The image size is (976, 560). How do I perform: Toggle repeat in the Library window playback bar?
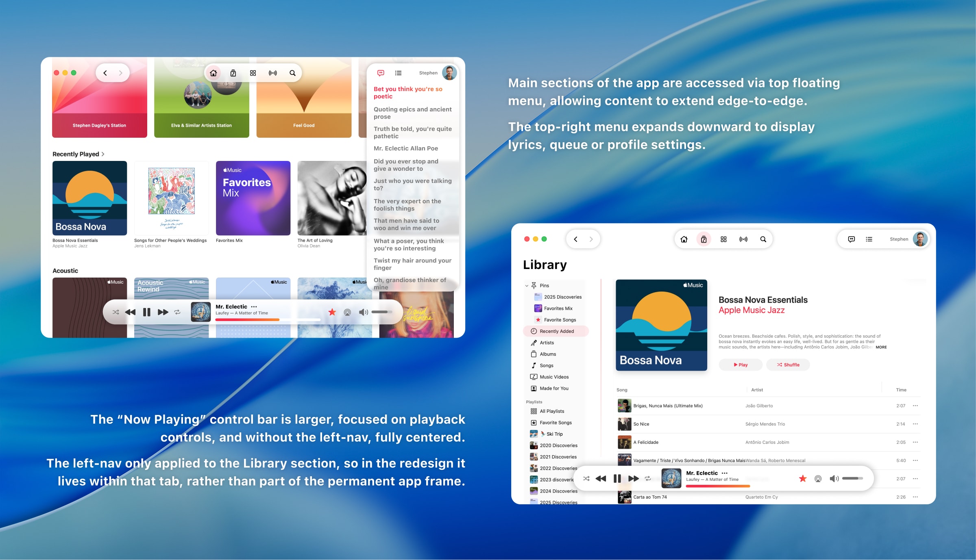tap(648, 479)
